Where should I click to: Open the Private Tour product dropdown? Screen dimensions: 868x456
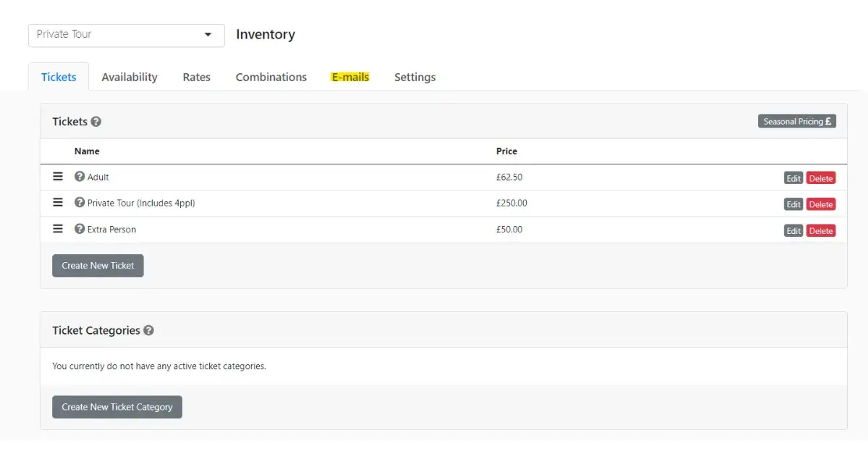point(126,36)
